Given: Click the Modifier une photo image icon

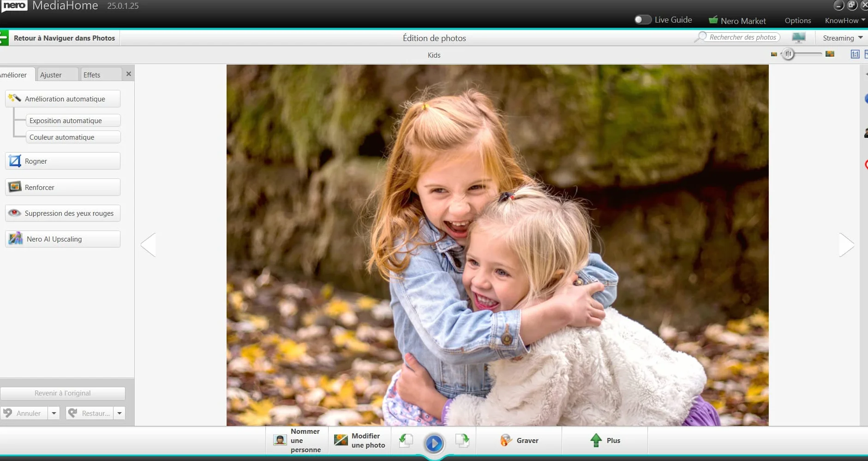Looking at the screenshot, I should [x=341, y=440].
